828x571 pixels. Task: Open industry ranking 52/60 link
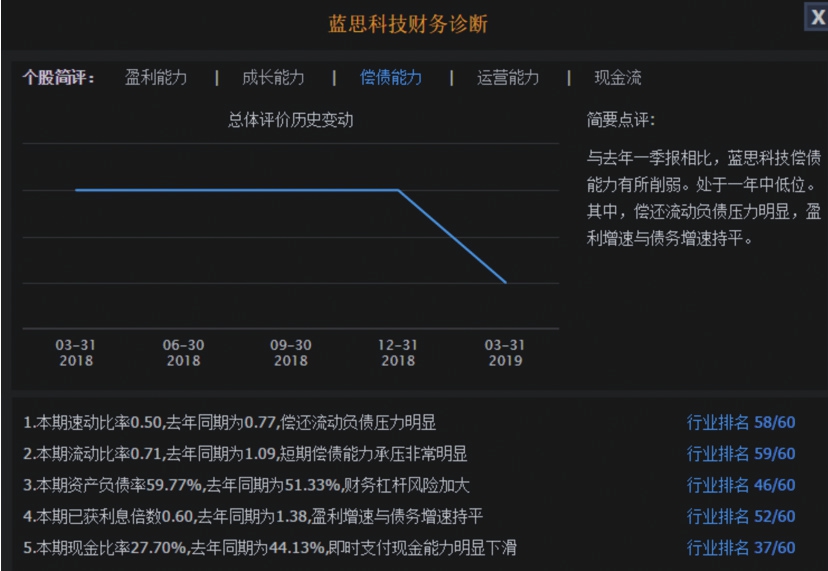click(x=741, y=516)
